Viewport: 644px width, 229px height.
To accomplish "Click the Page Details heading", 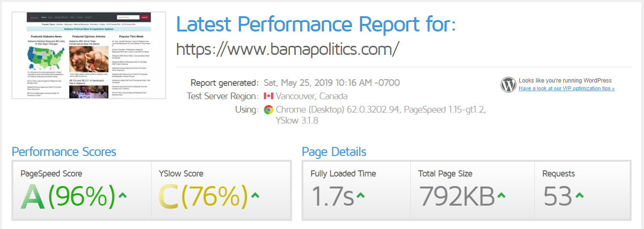I will click(334, 152).
